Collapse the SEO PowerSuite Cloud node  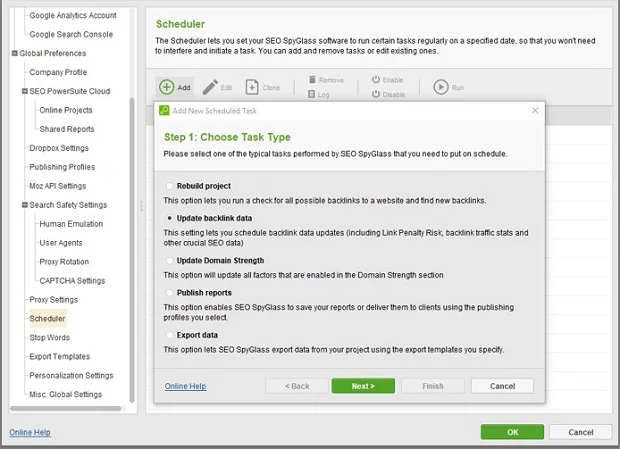[24, 91]
